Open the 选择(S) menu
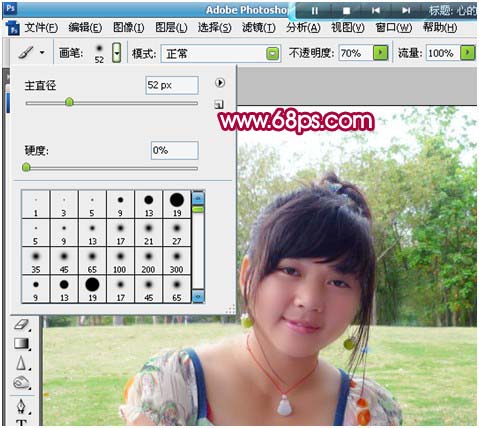 (214, 27)
